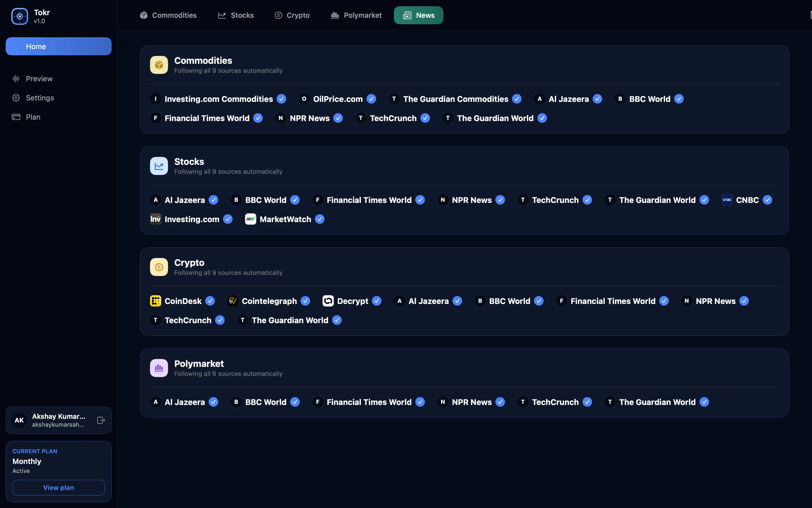Click the View plan button
Viewport: 812px width, 508px height.
tap(58, 487)
